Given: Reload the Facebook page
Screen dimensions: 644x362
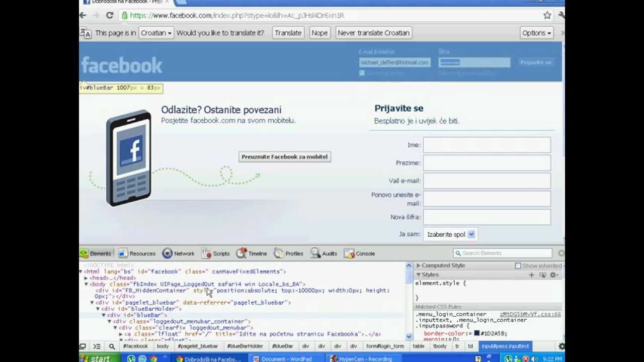Looking at the screenshot, I should [x=110, y=16].
